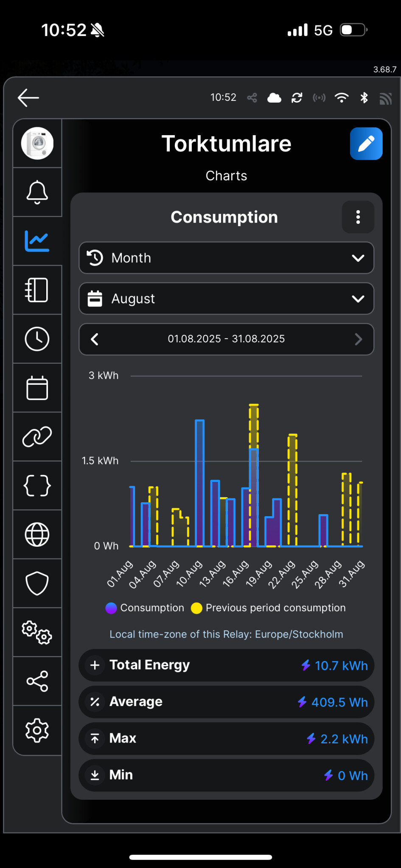Open the Month period dropdown
The width and height of the screenshot is (401, 868).
coord(226,258)
